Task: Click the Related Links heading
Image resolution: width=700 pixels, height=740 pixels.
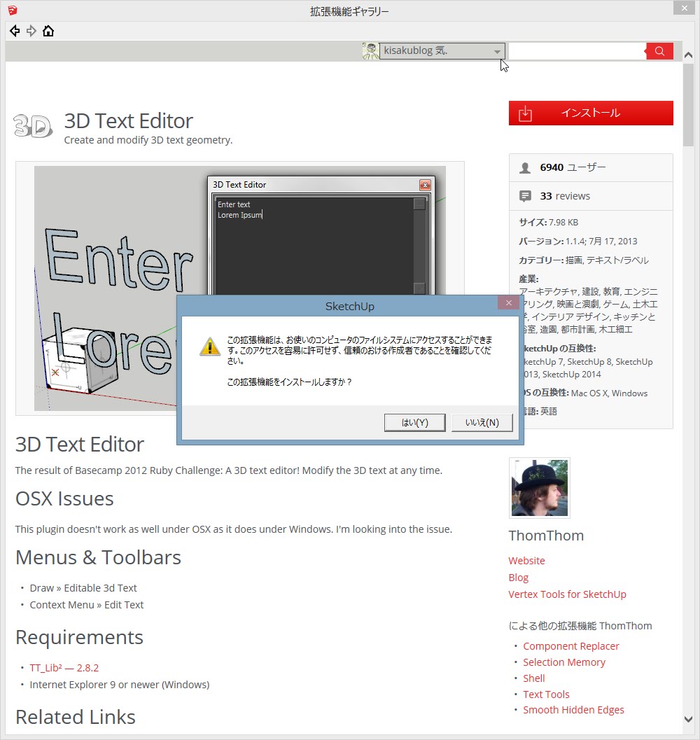Action: click(x=76, y=717)
